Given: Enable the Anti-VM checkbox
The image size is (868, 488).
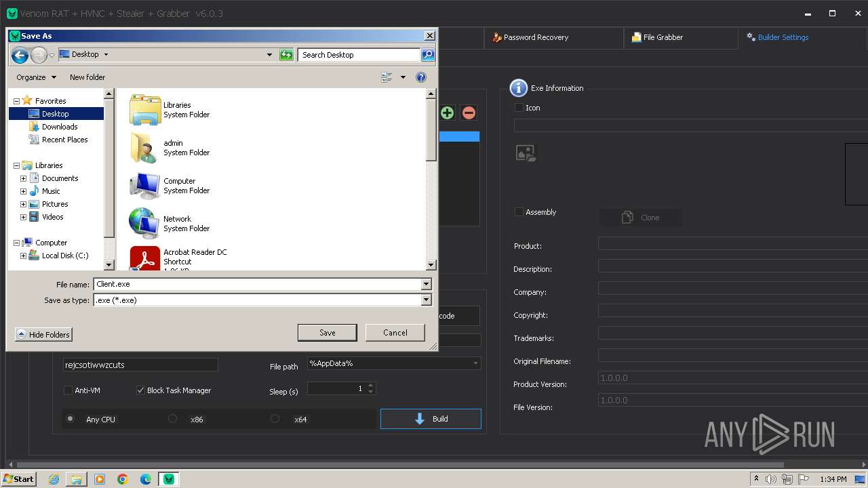Looking at the screenshot, I should (68, 390).
